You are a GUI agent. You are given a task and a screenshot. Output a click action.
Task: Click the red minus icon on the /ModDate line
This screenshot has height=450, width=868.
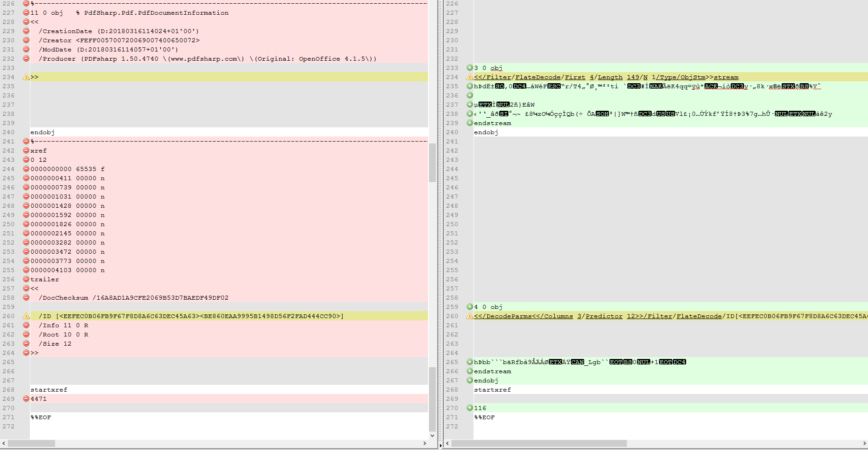(26, 49)
